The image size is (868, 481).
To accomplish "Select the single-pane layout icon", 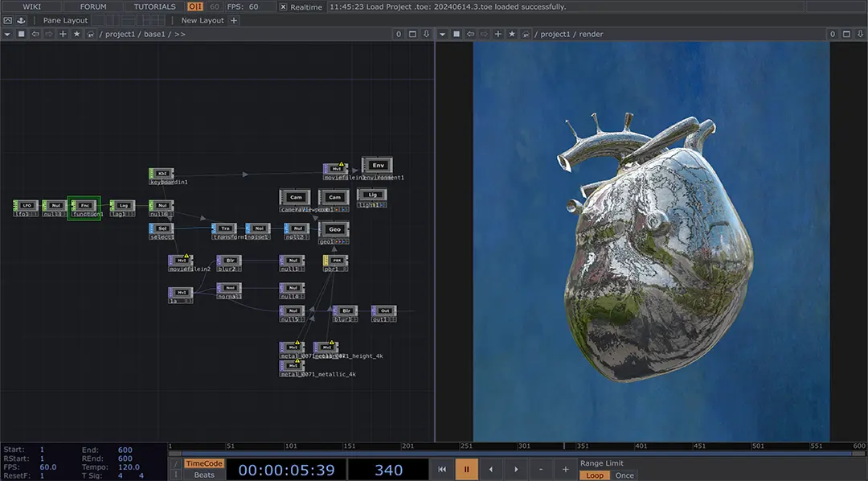I will point(97,20).
